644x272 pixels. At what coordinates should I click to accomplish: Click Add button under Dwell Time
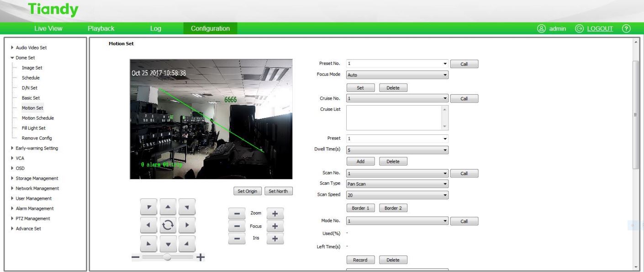pyautogui.click(x=360, y=161)
